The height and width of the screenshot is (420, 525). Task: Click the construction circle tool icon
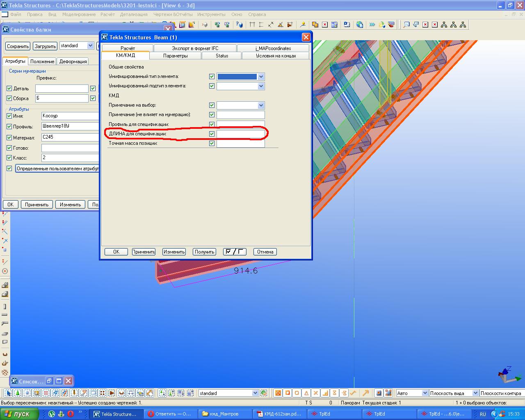click(5, 271)
